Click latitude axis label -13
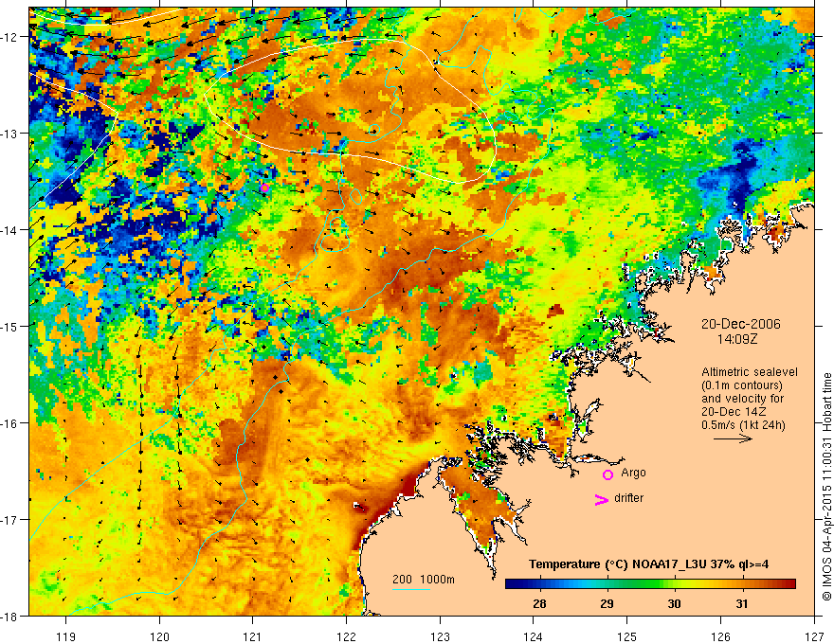The height and width of the screenshot is (644, 834). (x=9, y=133)
